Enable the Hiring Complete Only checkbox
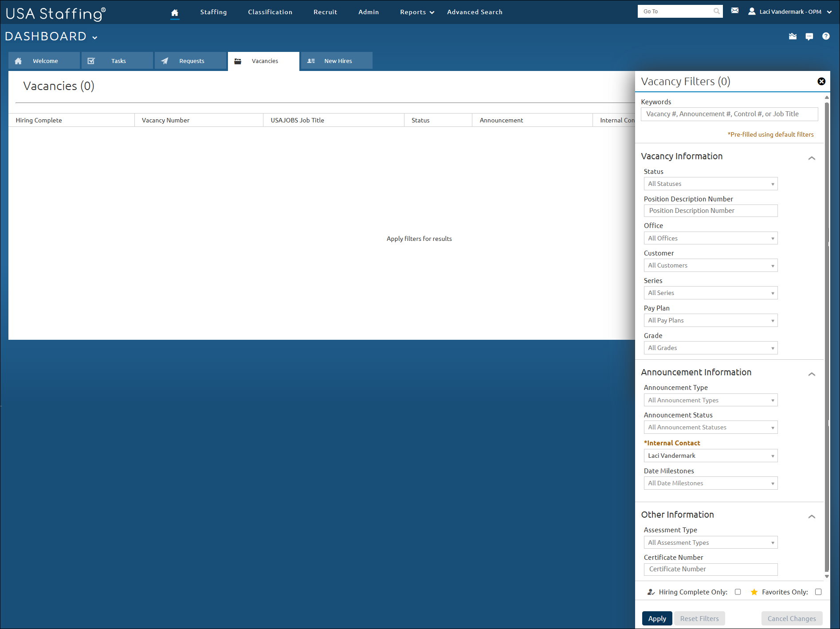The image size is (840, 629). [738, 592]
